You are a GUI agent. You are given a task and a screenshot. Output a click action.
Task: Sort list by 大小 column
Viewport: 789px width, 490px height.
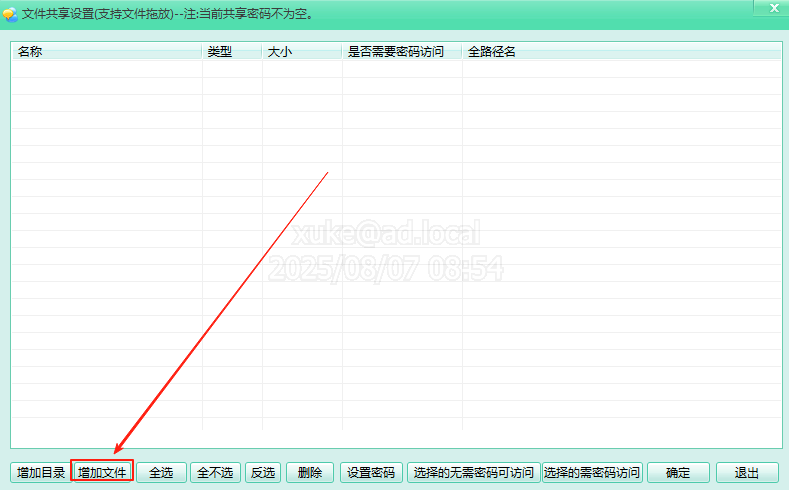tap(301, 51)
